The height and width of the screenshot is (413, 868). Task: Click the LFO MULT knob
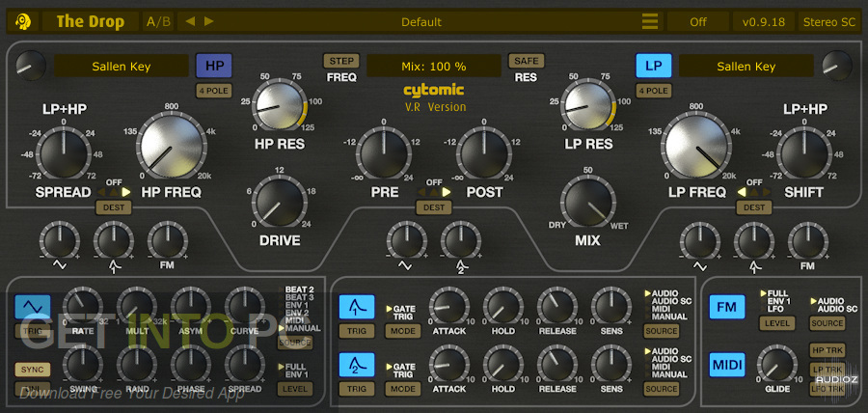[137, 306]
